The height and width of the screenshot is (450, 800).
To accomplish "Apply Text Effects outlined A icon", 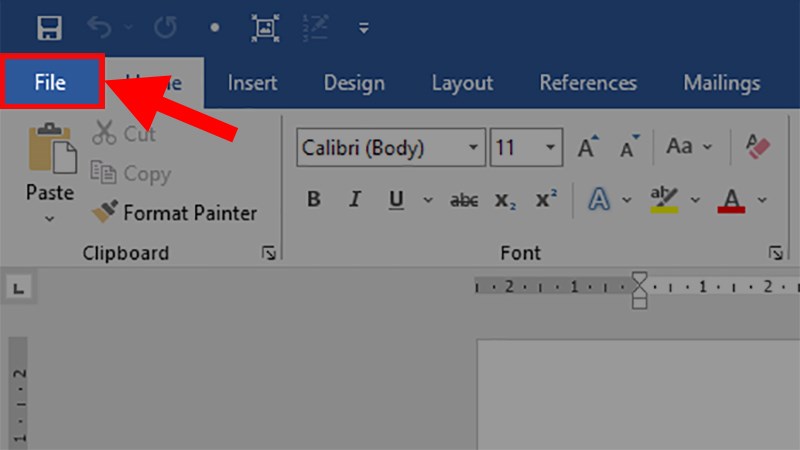I will point(599,200).
